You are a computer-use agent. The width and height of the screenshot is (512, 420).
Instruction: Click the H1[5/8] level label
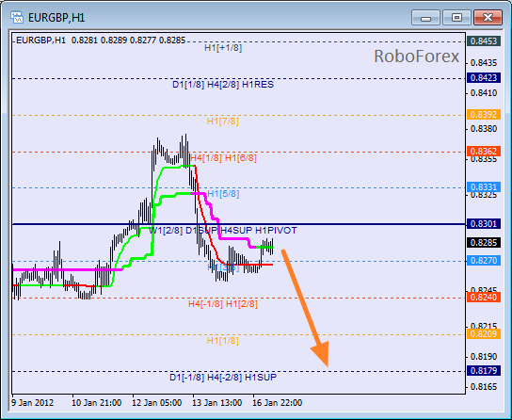[x=223, y=194]
